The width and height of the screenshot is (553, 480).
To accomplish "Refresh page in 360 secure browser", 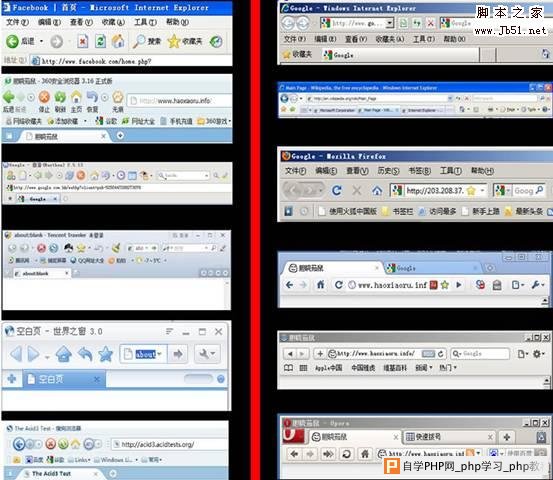I will point(60,97).
